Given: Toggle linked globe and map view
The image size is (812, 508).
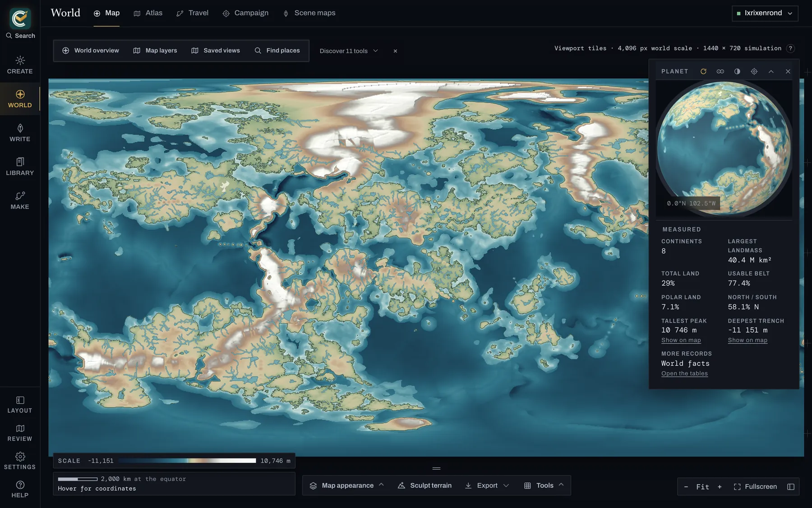Looking at the screenshot, I should (x=720, y=71).
